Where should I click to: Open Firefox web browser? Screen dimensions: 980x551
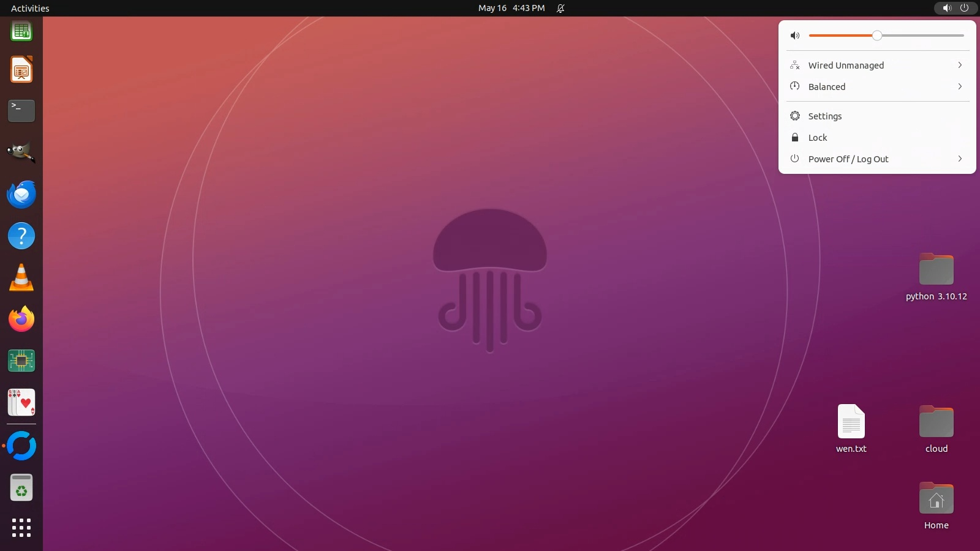pos(21,320)
